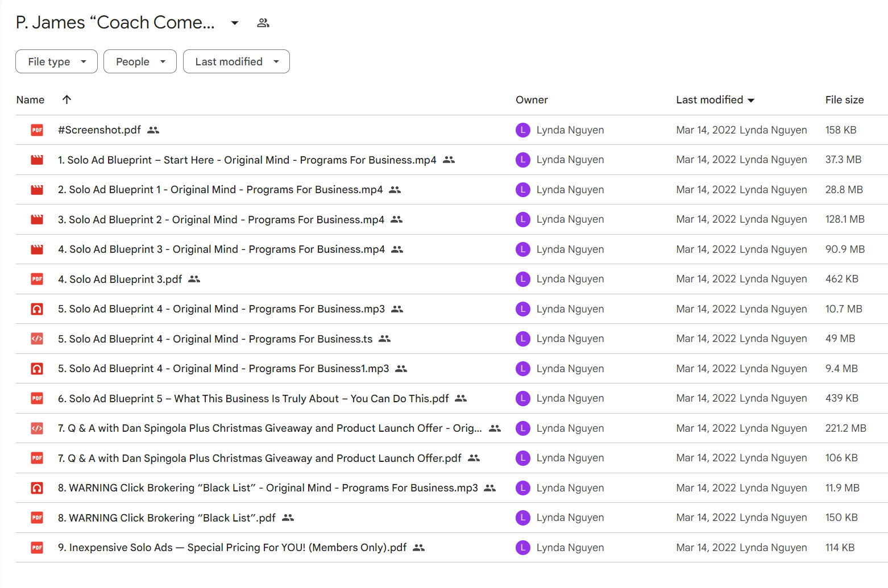Click audio icon of 8. WARNING Click Brokering mp3
The image size is (888, 588).
[x=37, y=488]
